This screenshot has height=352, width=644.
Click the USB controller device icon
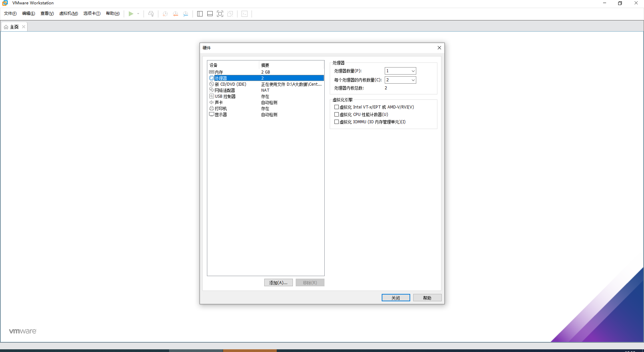coord(212,96)
